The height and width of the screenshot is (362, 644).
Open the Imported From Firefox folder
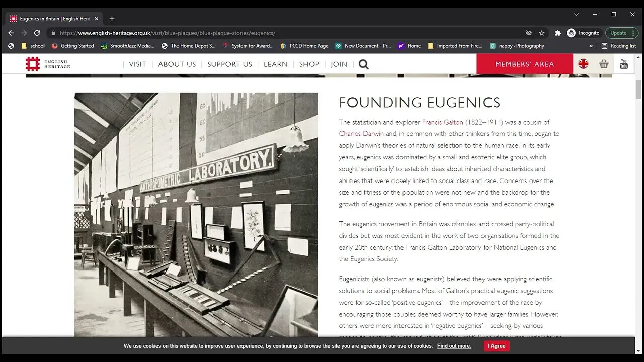[x=455, y=46]
